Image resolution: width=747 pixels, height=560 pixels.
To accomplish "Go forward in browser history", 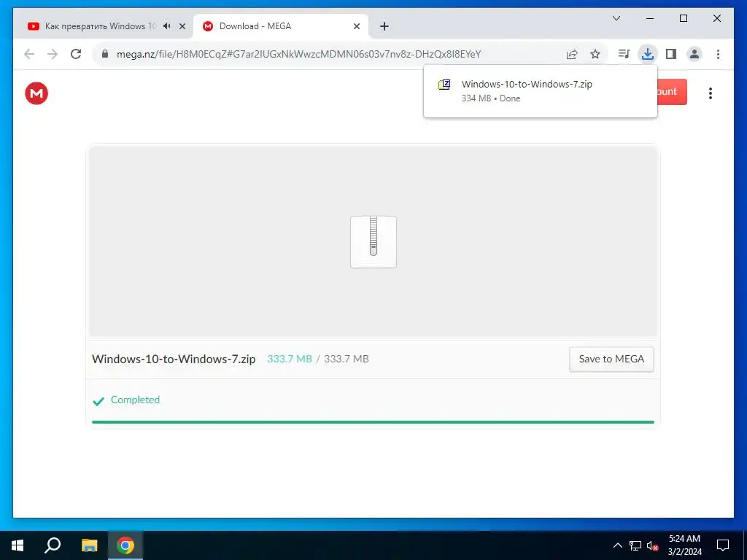I will (x=53, y=54).
